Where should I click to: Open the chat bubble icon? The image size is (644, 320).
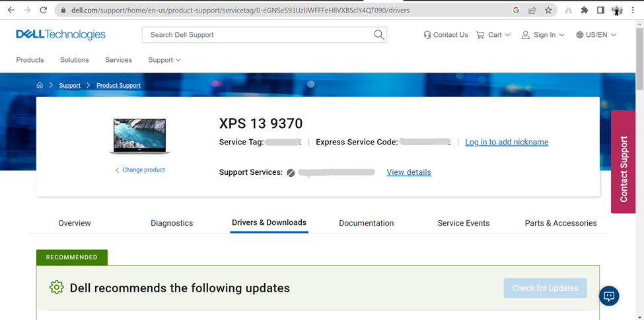[609, 296]
